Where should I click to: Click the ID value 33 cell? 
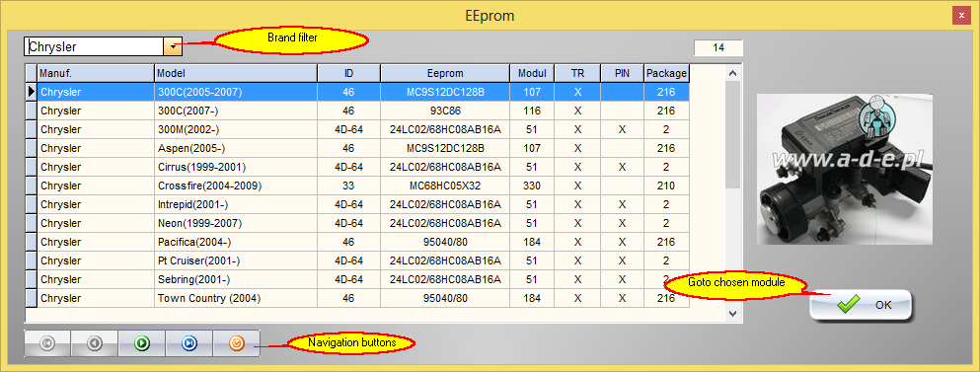[348, 186]
